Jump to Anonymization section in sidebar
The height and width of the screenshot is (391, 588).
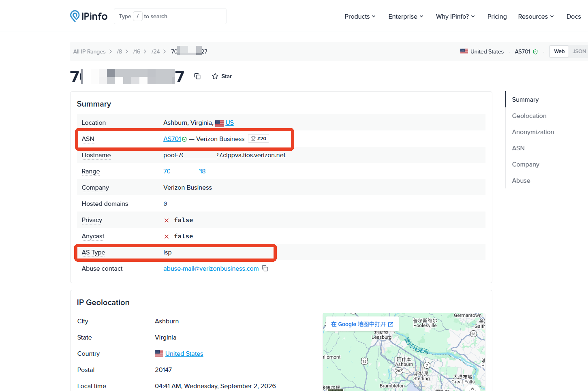coord(533,132)
